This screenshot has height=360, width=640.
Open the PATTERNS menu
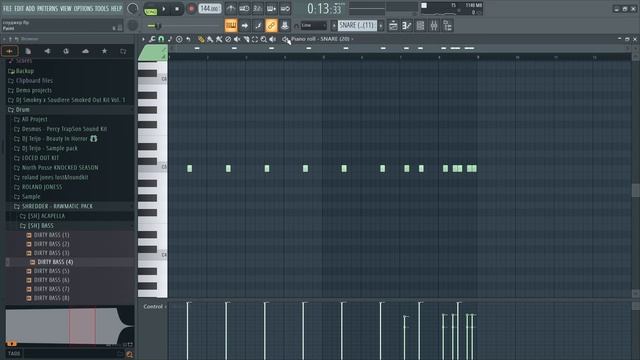click(x=48, y=9)
